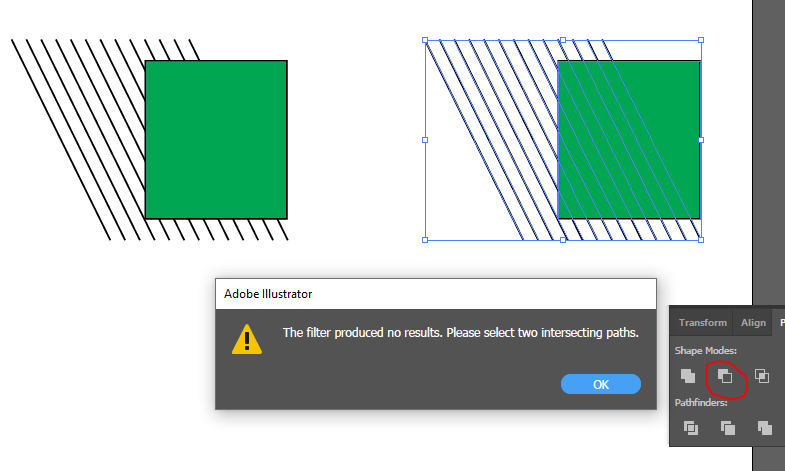Viewport: 785px width, 471px height.
Task: Click the bottom-left bounding box handle
Action: coord(426,239)
